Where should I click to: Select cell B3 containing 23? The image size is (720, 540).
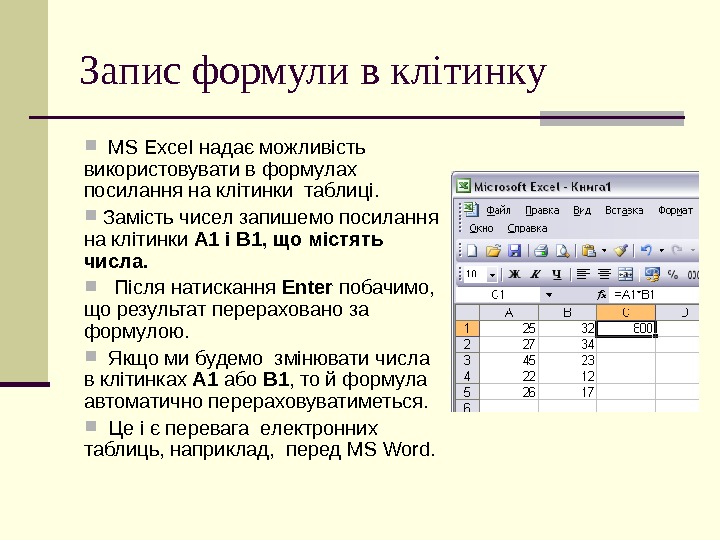point(567,360)
